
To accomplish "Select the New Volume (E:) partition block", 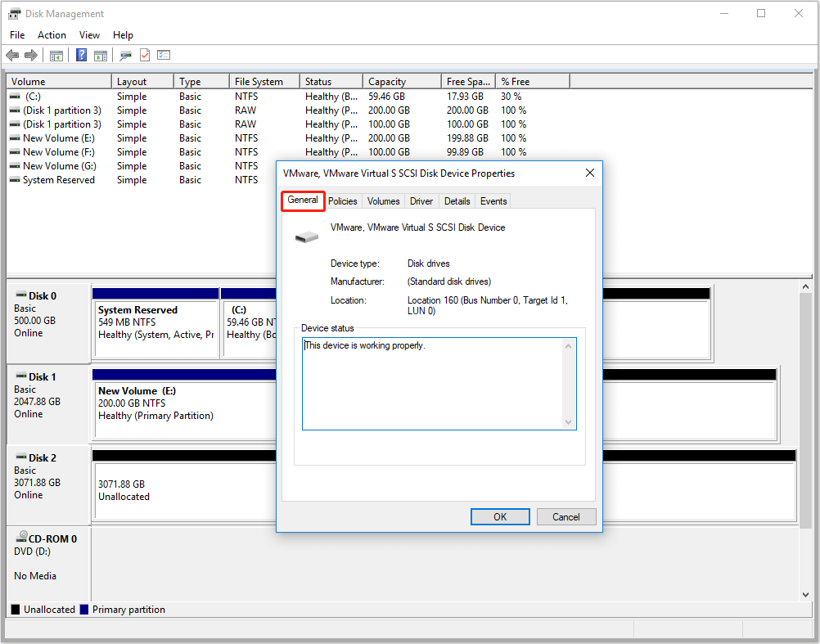I will click(185, 404).
